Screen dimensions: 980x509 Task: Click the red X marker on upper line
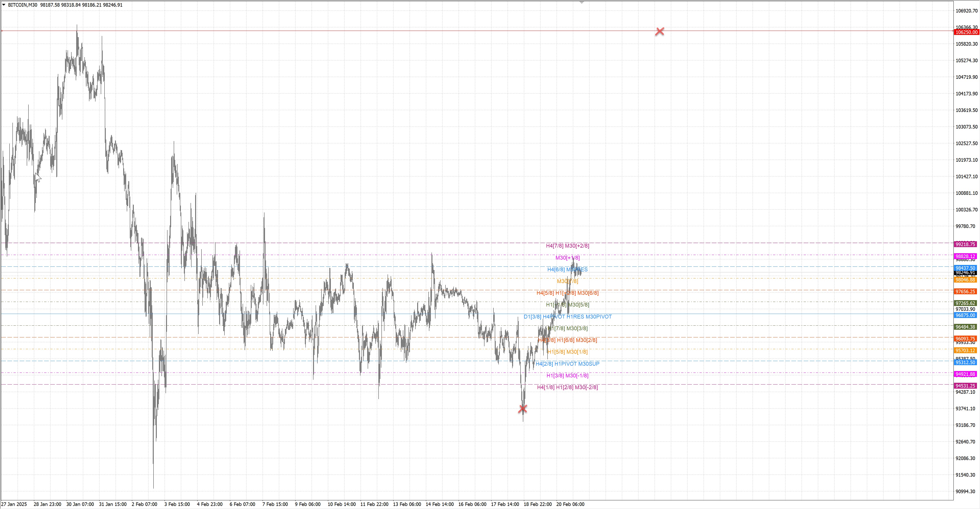pos(660,32)
